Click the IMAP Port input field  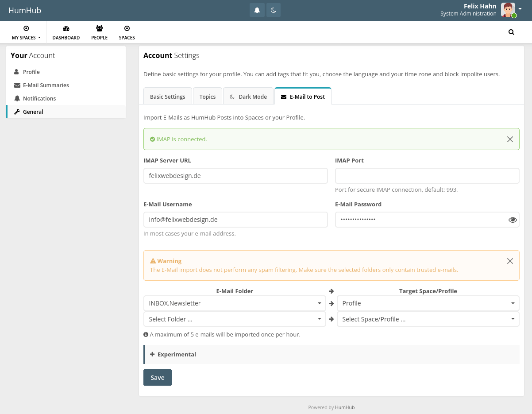[427, 176]
